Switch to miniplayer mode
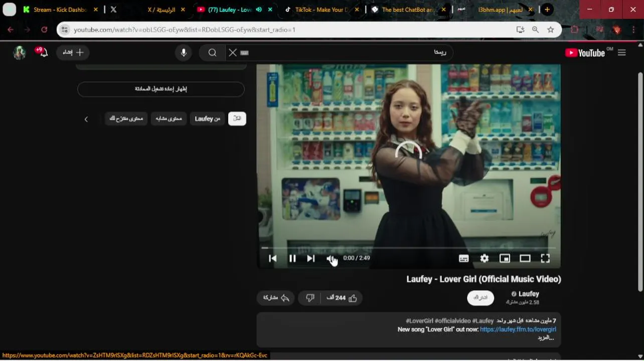 point(505,258)
